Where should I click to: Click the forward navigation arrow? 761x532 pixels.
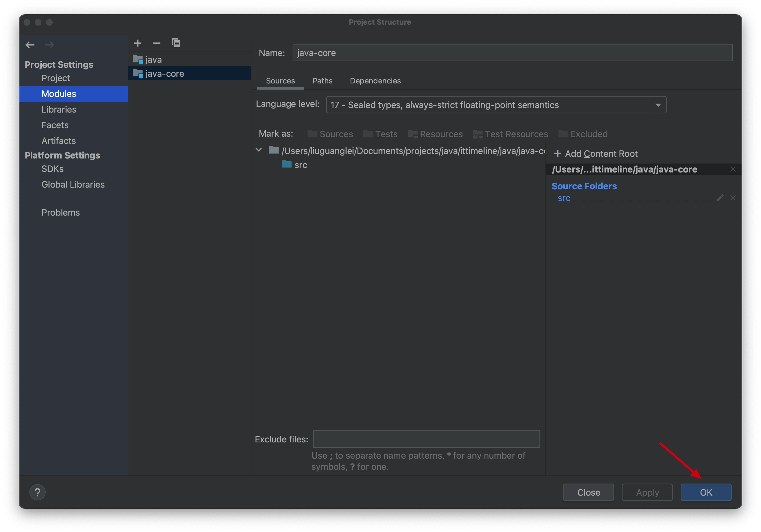pyautogui.click(x=49, y=45)
